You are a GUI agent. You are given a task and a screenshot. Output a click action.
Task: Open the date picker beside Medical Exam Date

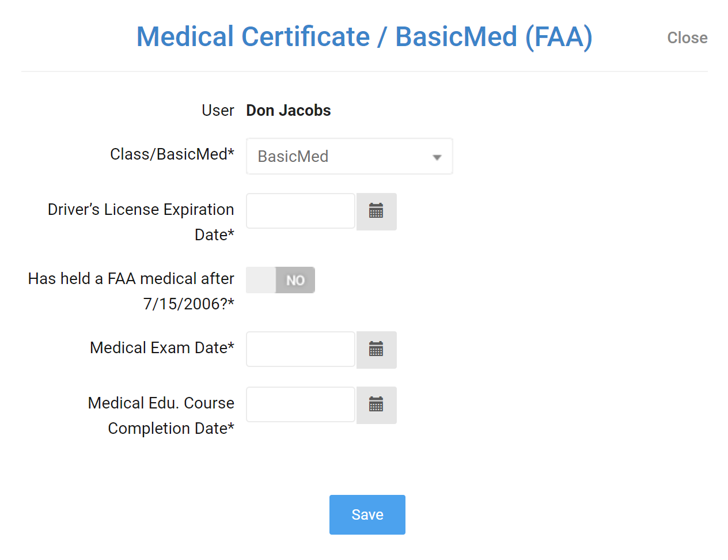click(376, 350)
